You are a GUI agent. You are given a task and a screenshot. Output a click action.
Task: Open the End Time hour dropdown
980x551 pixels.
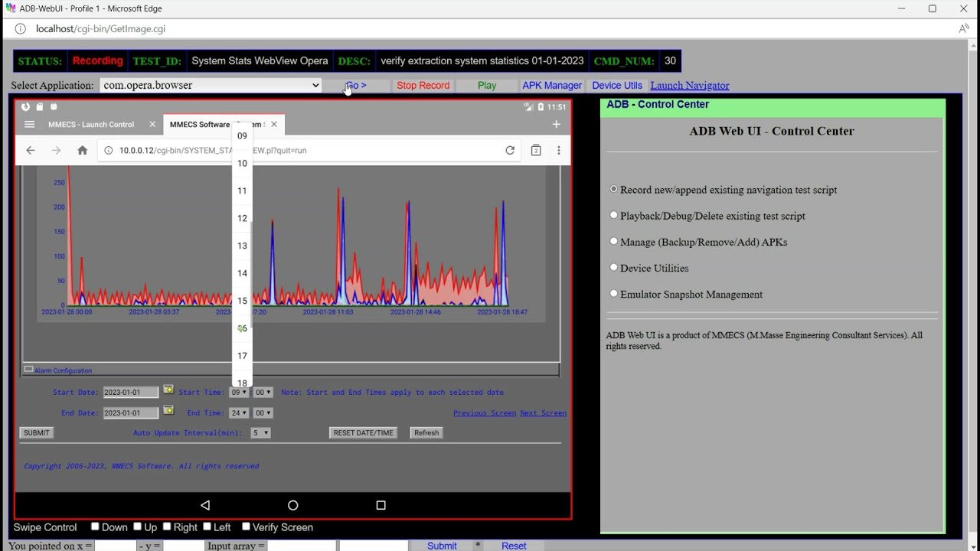click(x=239, y=412)
